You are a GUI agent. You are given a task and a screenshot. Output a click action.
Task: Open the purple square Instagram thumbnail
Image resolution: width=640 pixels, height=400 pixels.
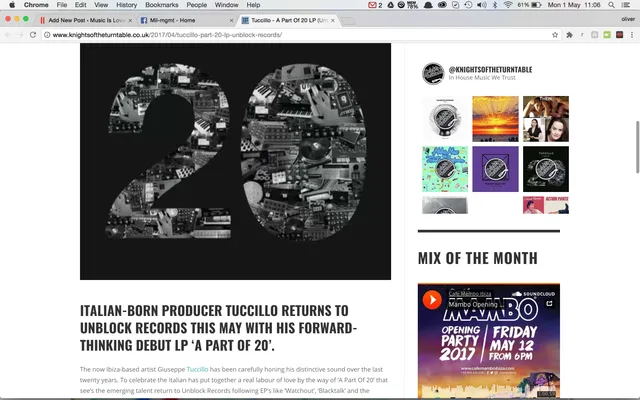click(495, 169)
